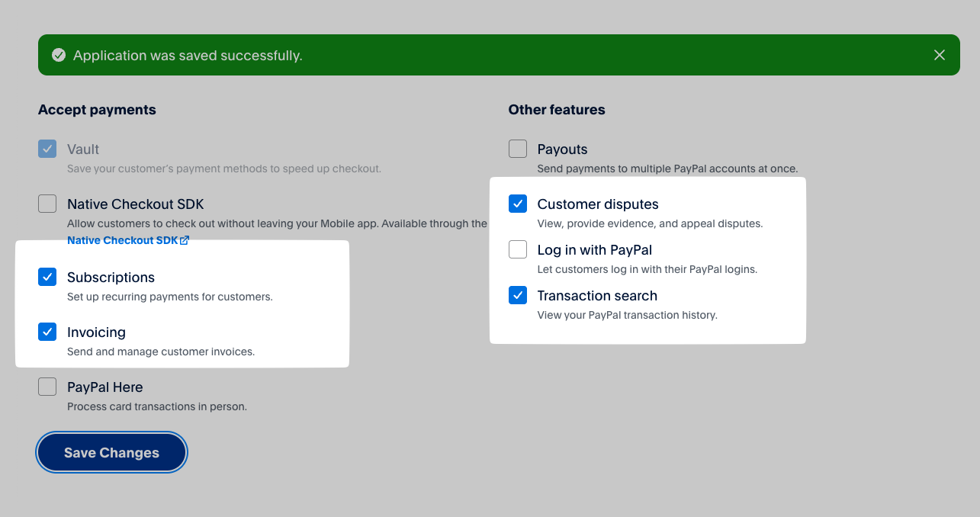Click the Save Changes button
980x517 pixels.
click(111, 453)
